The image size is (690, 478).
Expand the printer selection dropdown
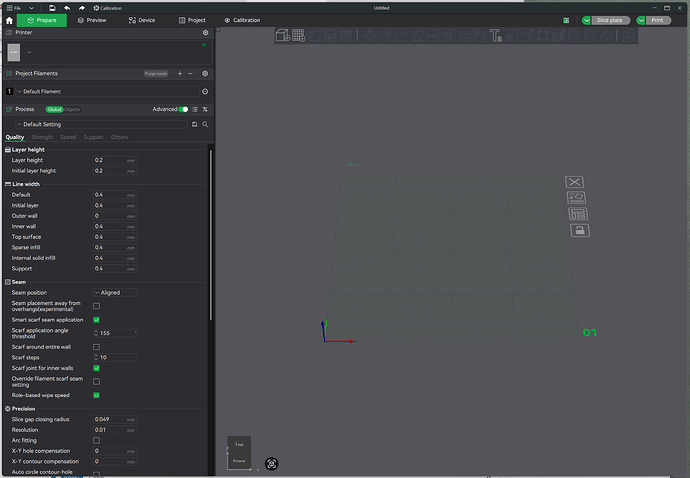(29, 52)
